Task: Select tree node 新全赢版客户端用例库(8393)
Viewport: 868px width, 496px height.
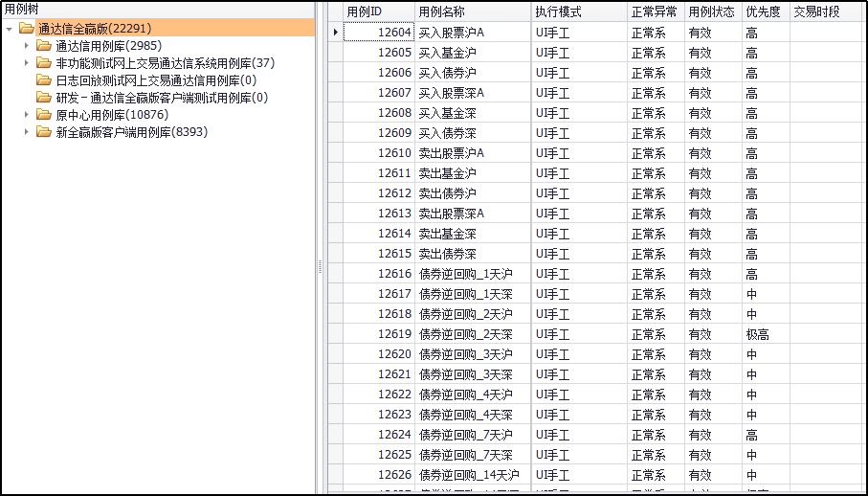Action: pos(132,132)
